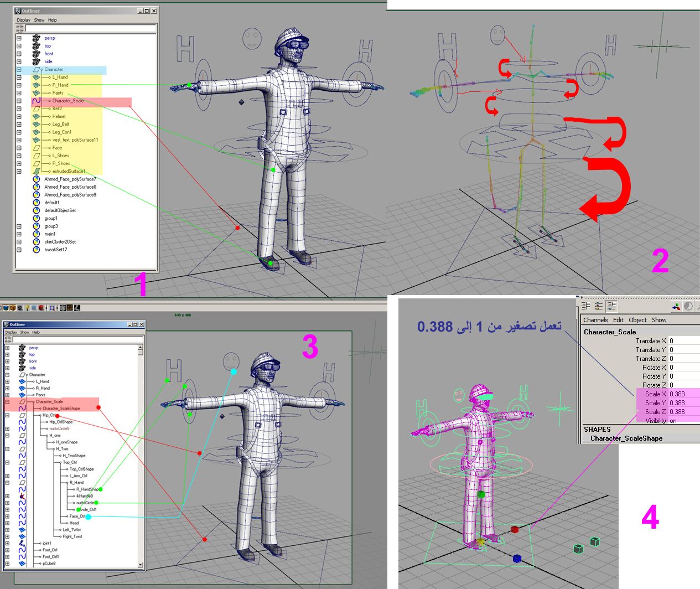Image resolution: width=700 pixels, height=589 pixels.
Task: Click the set icon beside defaultObjectSet
Action: click(x=37, y=210)
